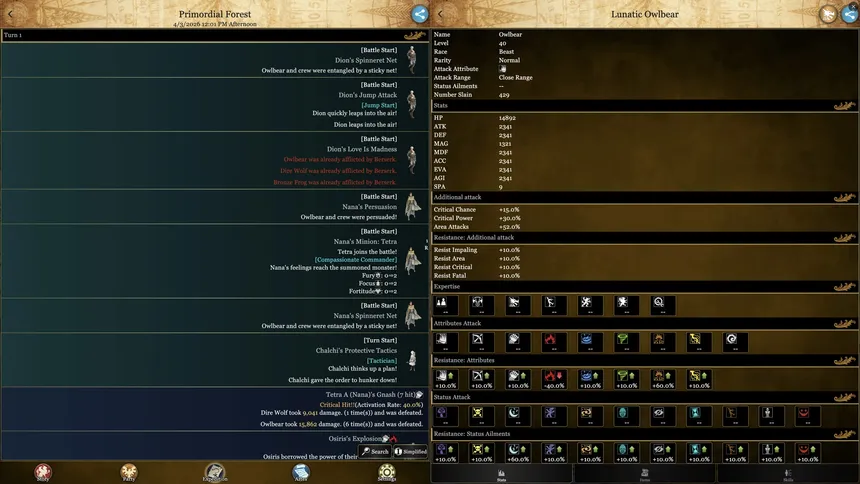
Task: Open the Story menu
Action: pos(43,472)
